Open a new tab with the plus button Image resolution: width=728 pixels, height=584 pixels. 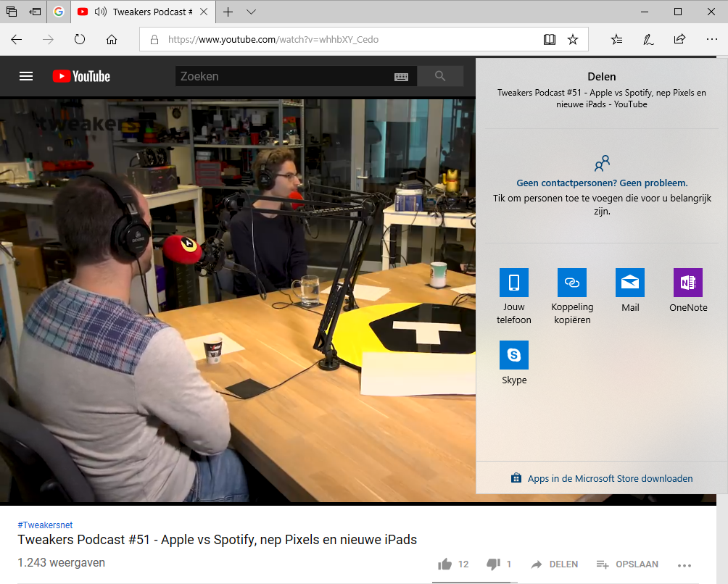coord(228,12)
